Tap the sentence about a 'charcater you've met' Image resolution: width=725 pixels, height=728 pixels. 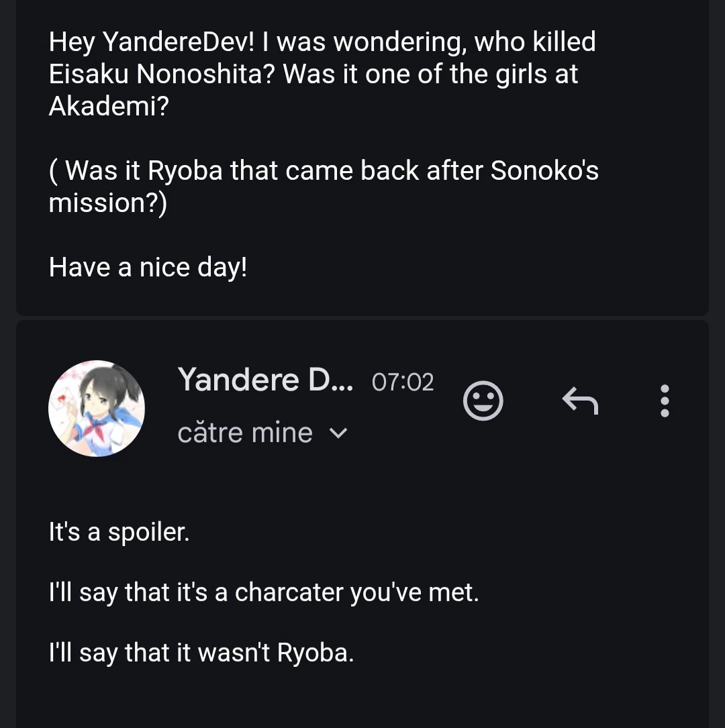(264, 592)
